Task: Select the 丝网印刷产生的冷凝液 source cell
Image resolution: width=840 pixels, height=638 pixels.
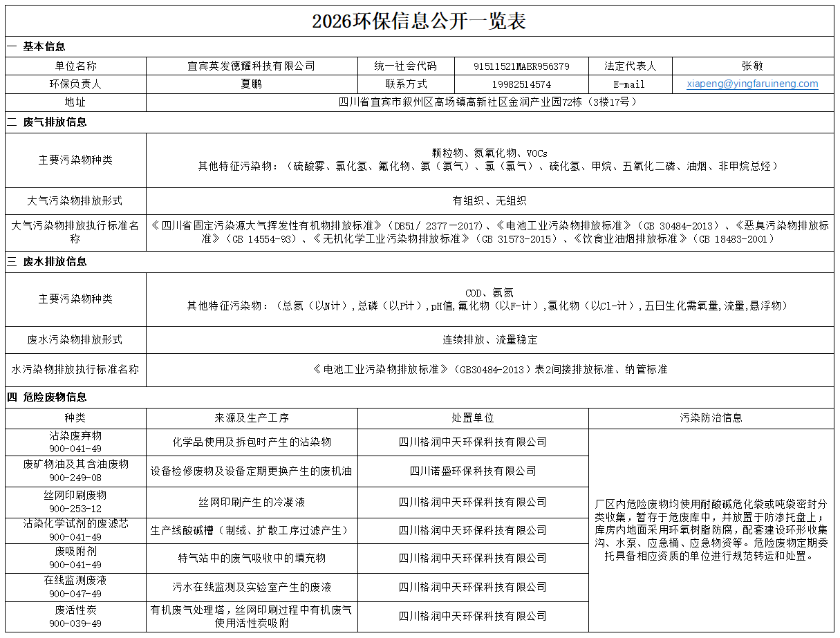Action: coord(252,502)
